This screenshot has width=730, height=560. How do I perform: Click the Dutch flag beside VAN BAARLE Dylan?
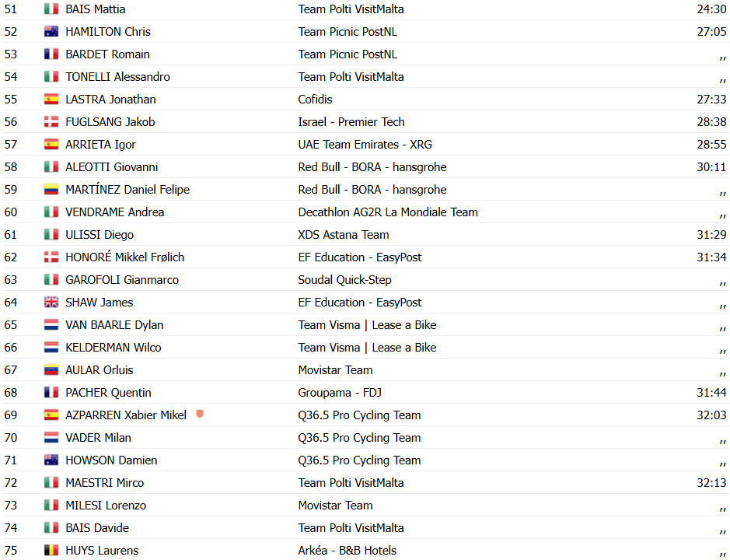[x=51, y=325]
